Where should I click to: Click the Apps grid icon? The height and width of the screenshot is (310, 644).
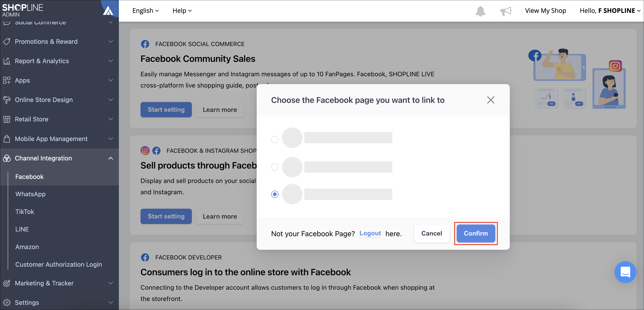click(x=7, y=80)
